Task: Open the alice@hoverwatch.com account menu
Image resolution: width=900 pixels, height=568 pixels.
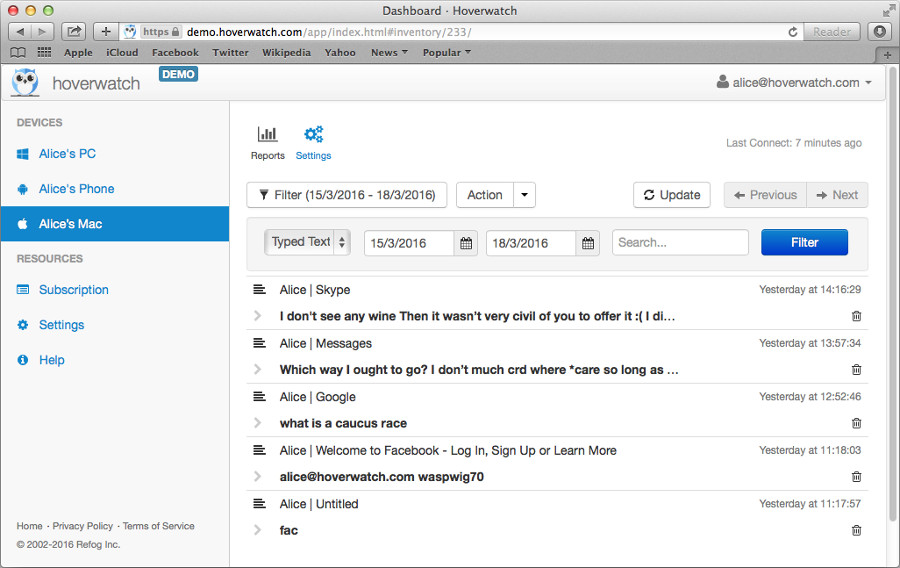Action: click(794, 83)
